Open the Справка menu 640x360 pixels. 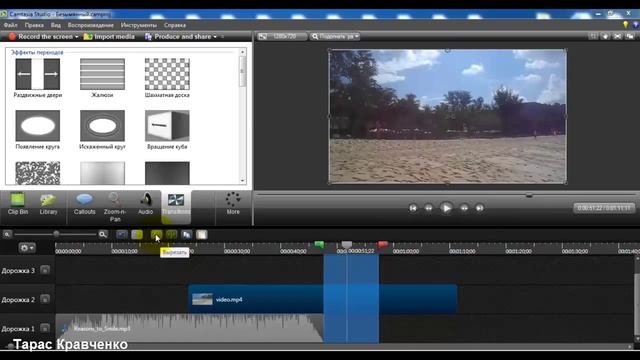[175, 25]
